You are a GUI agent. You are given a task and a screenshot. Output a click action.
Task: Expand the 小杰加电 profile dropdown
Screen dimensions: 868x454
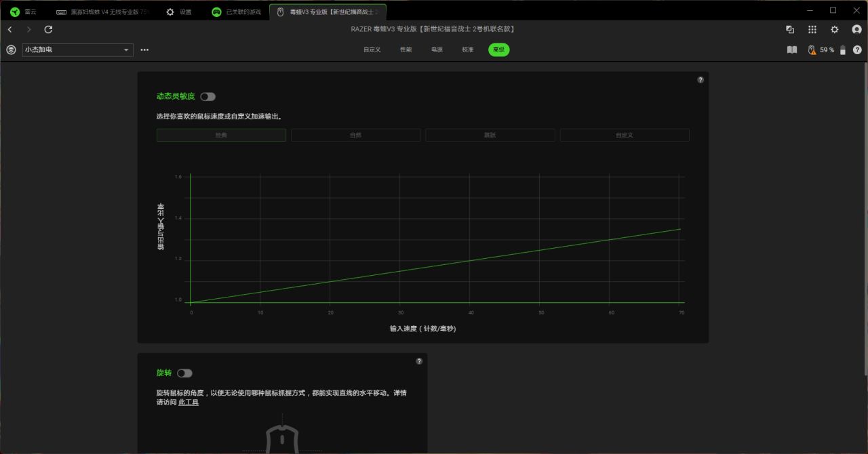pos(78,49)
